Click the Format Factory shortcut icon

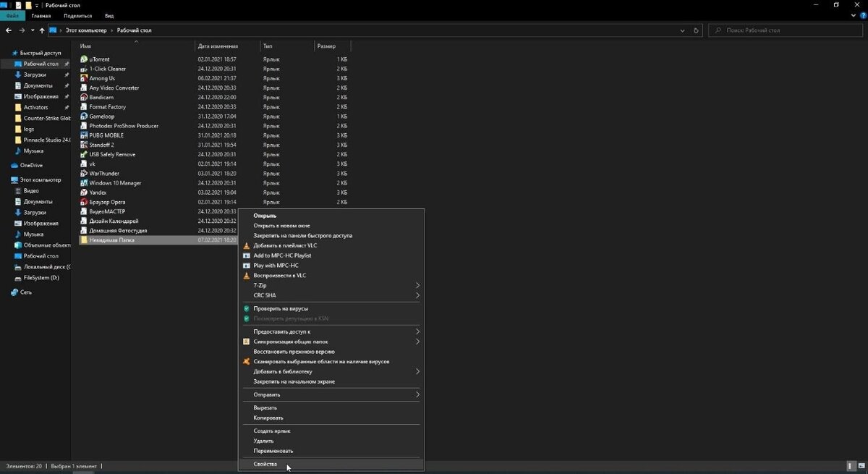tap(84, 107)
